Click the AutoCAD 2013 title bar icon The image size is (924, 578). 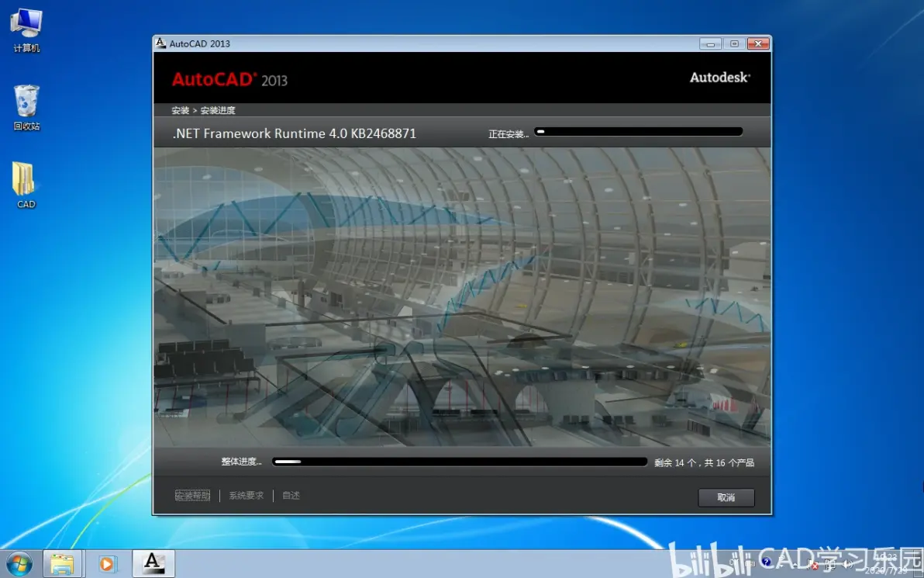[160, 43]
